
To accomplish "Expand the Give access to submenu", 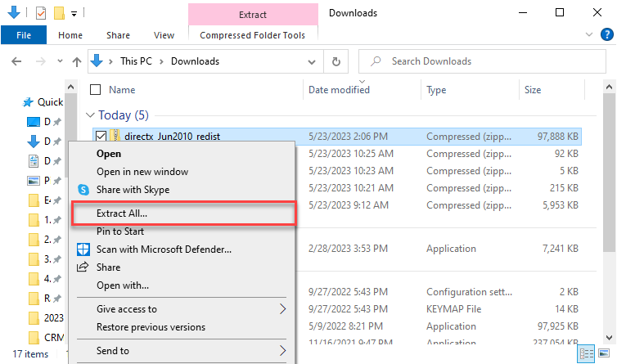I will click(283, 309).
